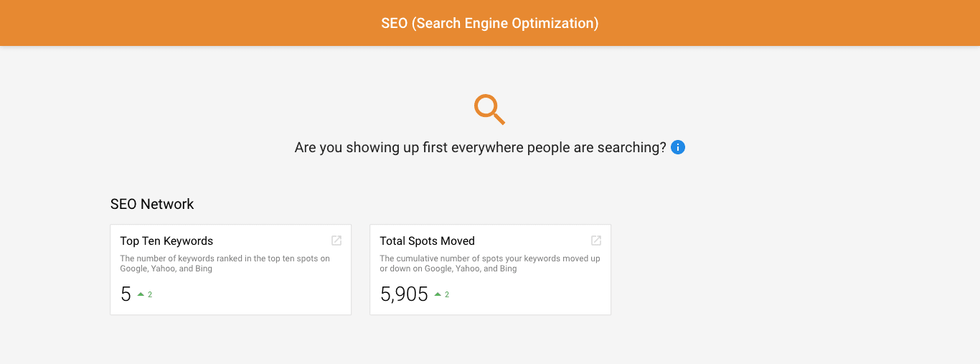Click the change number 2 next to 5,905
Image resolution: width=980 pixels, height=364 pixels.
(x=447, y=294)
